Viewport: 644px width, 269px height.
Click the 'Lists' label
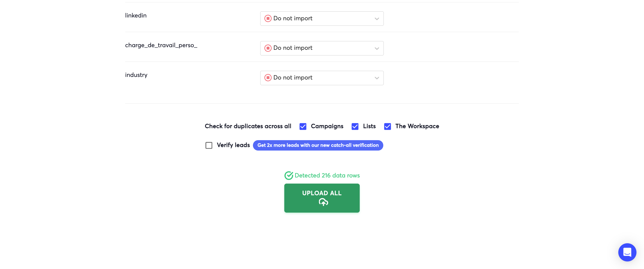[369, 126]
